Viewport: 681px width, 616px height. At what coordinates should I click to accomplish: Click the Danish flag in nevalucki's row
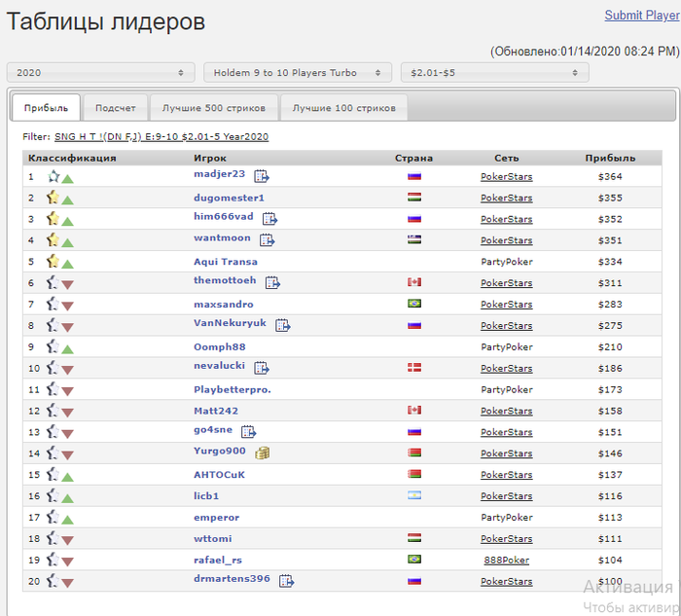tap(414, 368)
